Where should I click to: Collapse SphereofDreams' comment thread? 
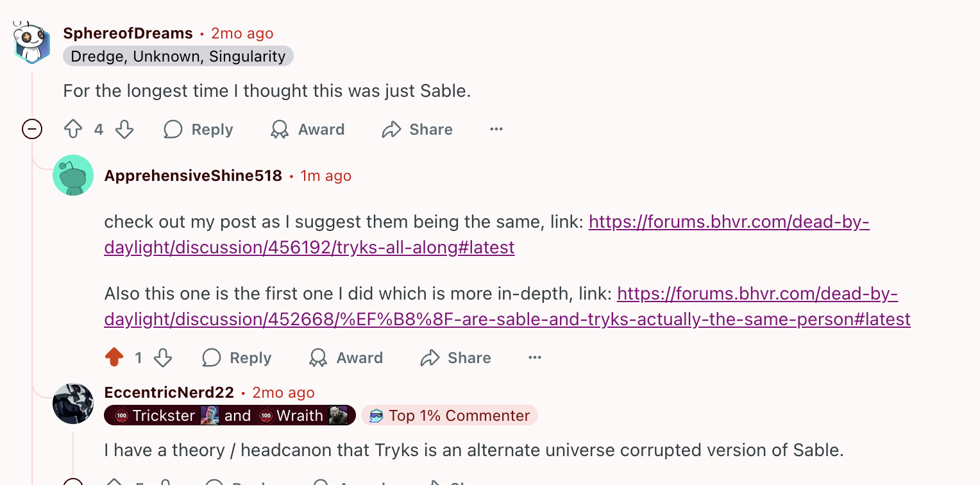[31, 129]
